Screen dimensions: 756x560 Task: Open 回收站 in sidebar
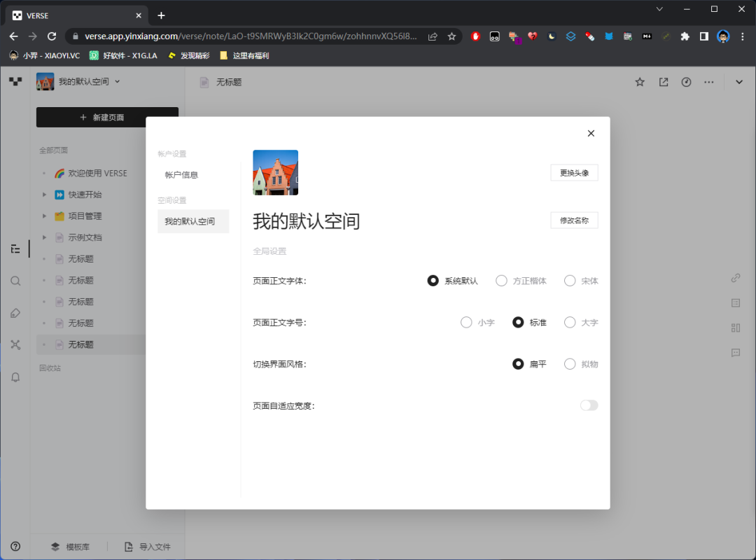50,368
